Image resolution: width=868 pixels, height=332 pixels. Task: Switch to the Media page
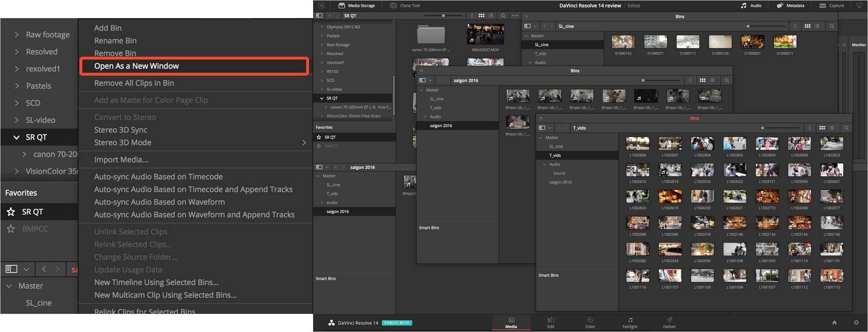coord(511,323)
